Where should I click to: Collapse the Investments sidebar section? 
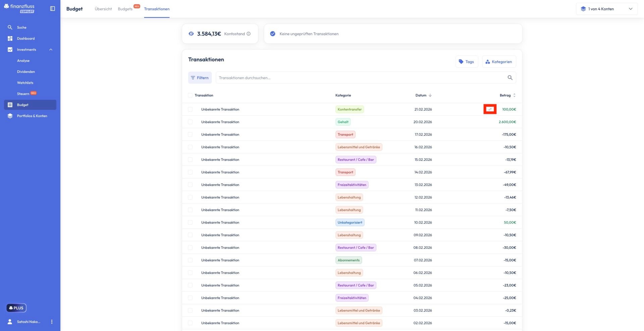[x=51, y=50]
